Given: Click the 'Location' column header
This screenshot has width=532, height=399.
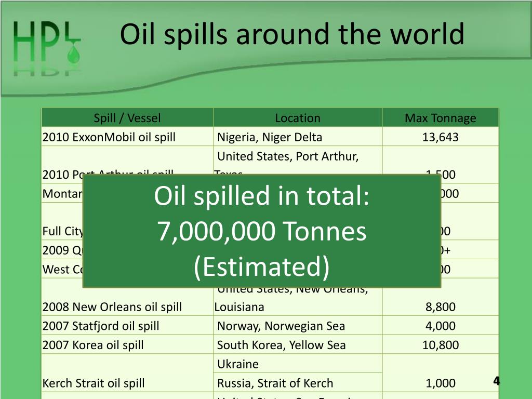Looking at the screenshot, I should pos(298,118).
